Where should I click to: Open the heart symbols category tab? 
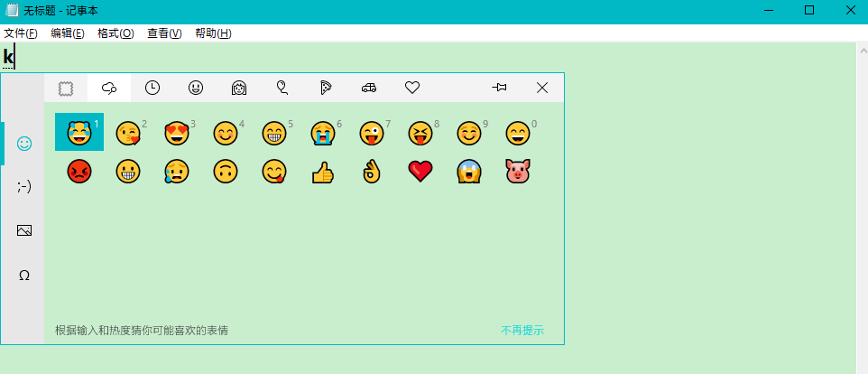point(412,88)
